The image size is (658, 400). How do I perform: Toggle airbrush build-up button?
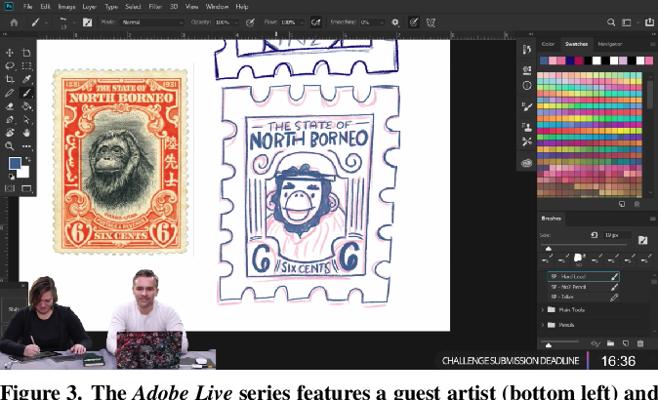point(316,22)
